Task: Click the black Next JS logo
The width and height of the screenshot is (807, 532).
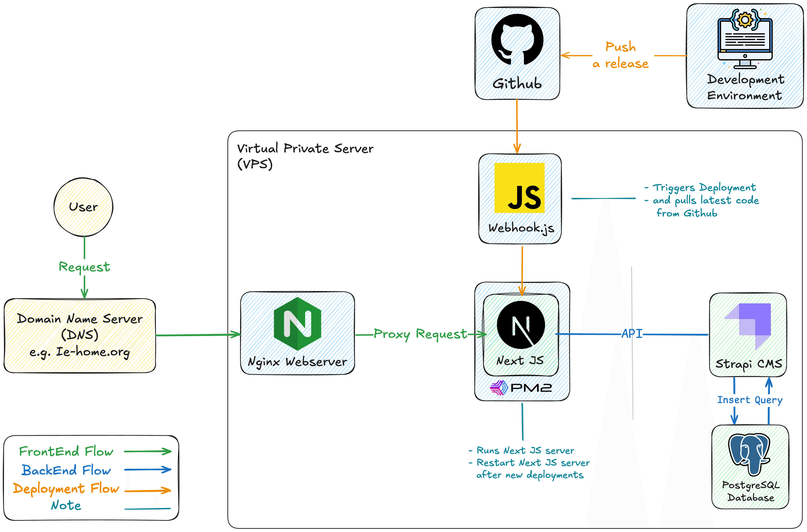Action: click(521, 325)
